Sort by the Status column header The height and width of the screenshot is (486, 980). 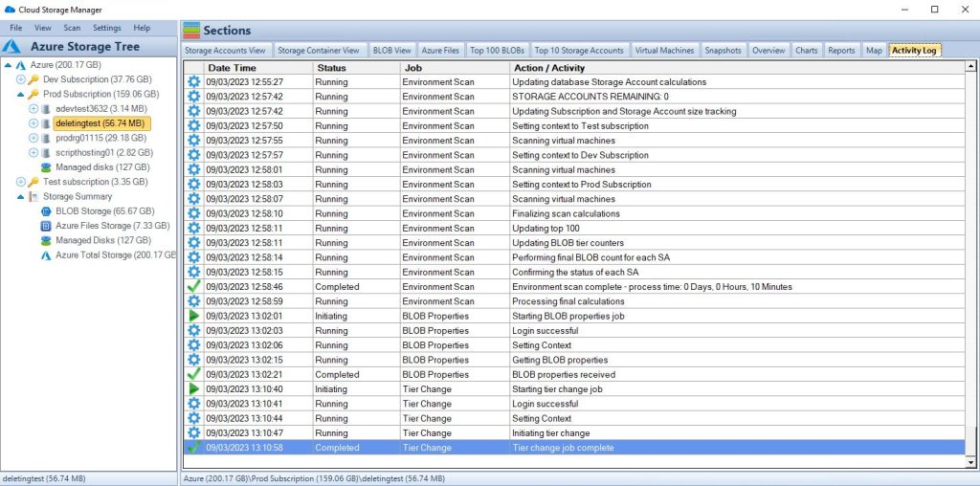356,68
